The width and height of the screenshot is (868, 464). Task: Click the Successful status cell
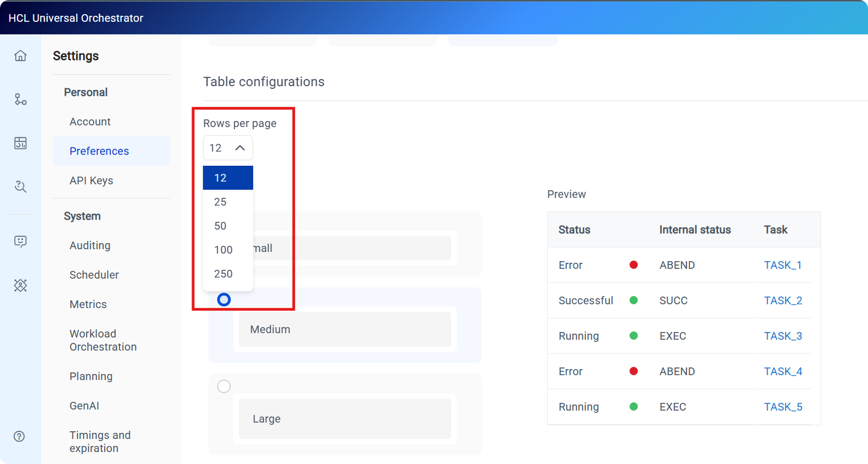pos(586,300)
